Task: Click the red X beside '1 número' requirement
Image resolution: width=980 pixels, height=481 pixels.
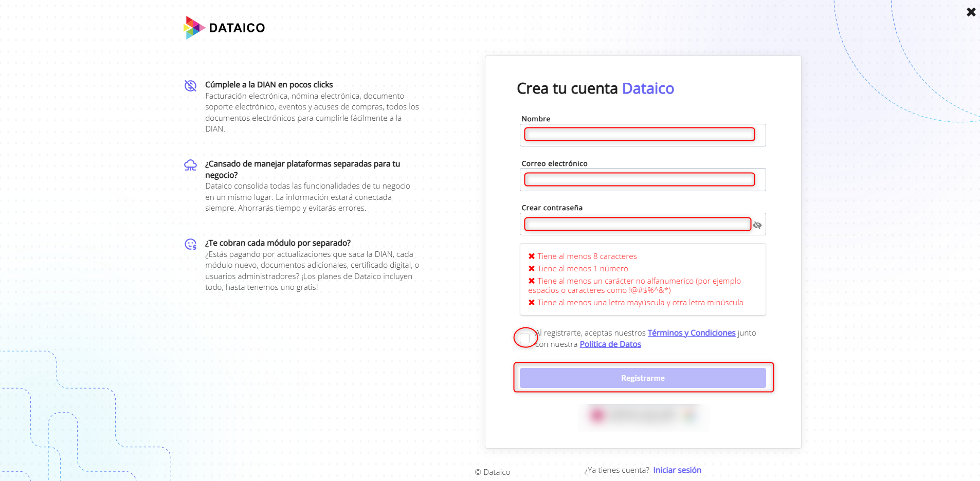Action: coord(532,268)
